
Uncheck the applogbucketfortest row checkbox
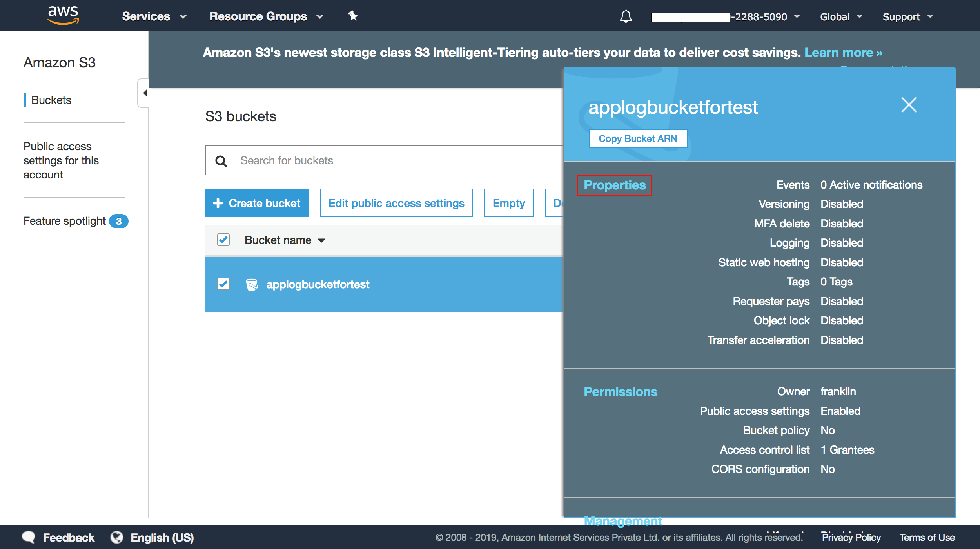tap(223, 284)
